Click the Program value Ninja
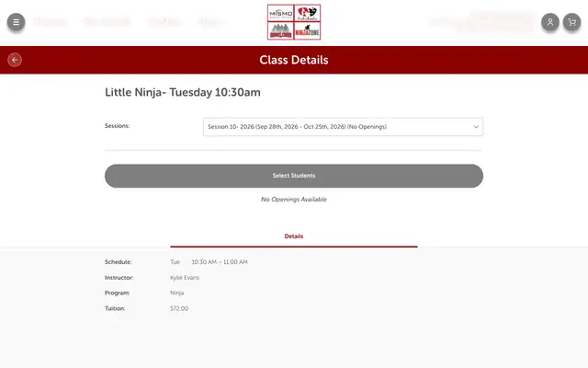This screenshot has width=588, height=368. (x=176, y=293)
